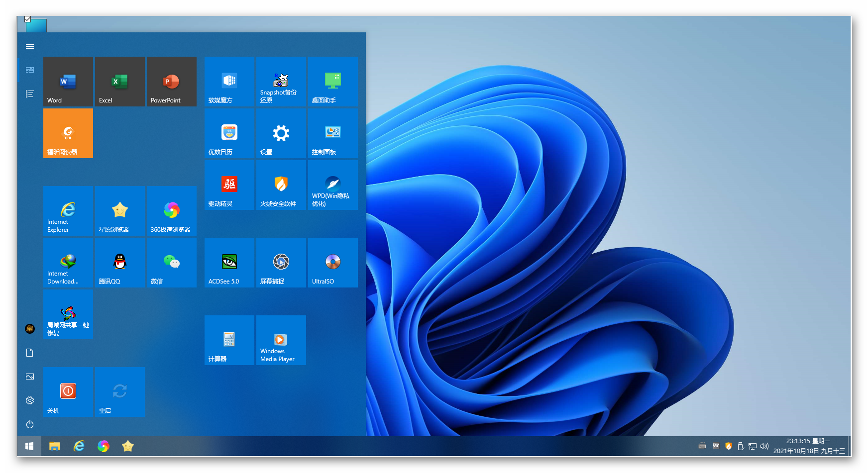This screenshot has height=473, width=868.
Task: Open the 桌面助手 tile
Action: pos(333,82)
